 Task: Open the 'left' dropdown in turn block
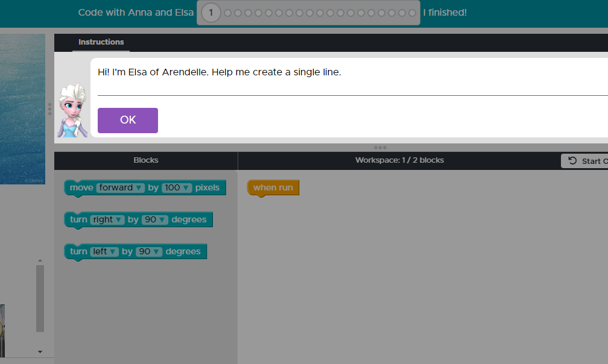[104, 251]
